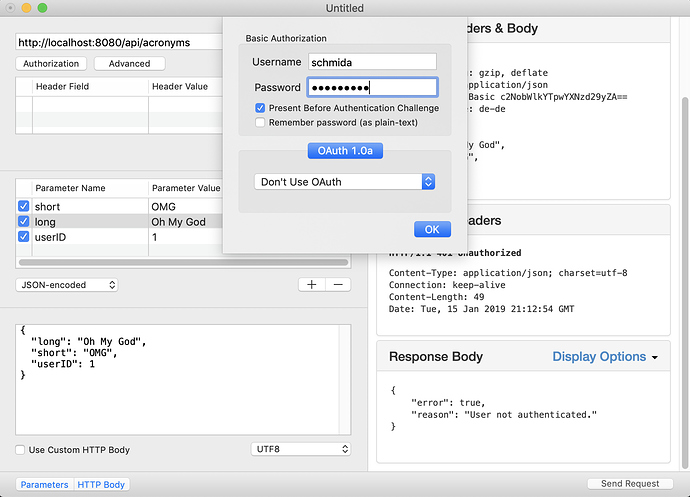Click the 'User not authenticated.' response text

click(531, 415)
